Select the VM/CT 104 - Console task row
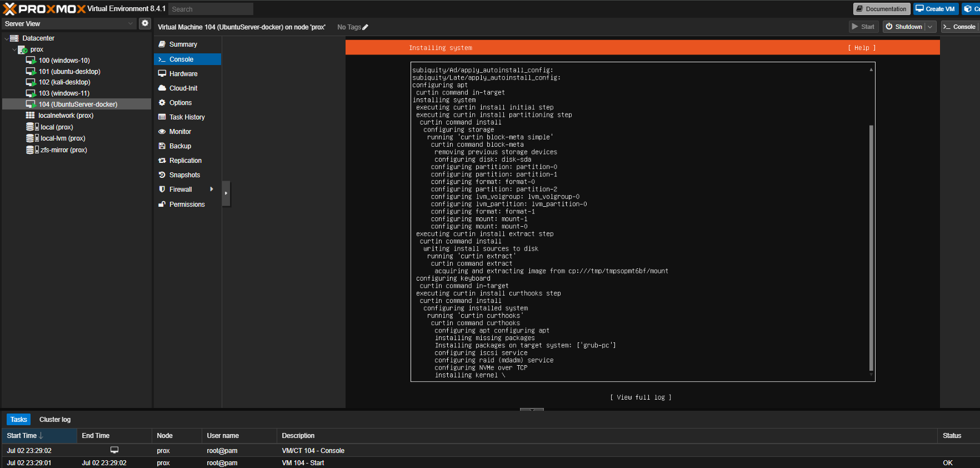 pos(490,450)
